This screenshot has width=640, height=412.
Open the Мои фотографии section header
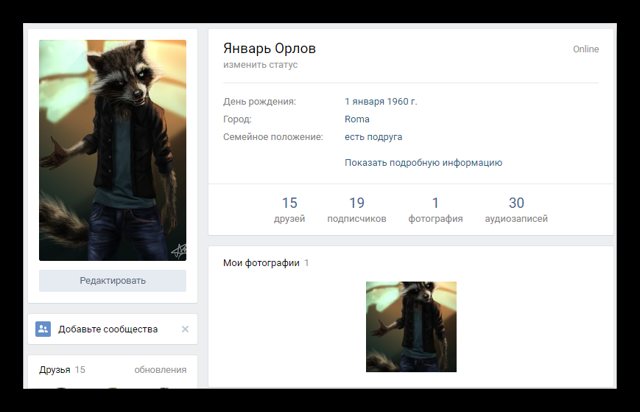[261, 263]
